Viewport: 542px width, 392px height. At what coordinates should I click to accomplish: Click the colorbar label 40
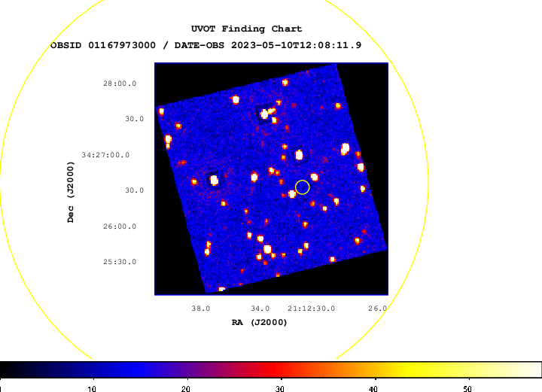tap(373, 388)
